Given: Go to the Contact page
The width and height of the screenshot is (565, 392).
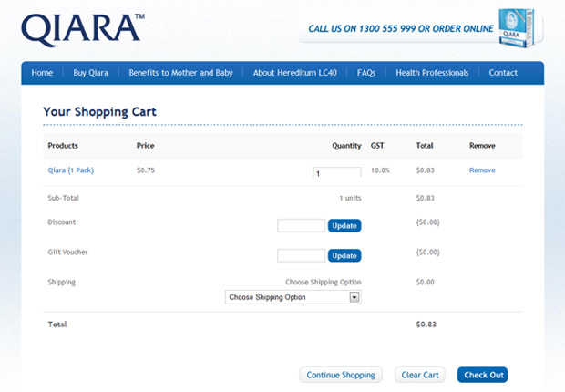Looking at the screenshot, I should click(x=503, y=73).
